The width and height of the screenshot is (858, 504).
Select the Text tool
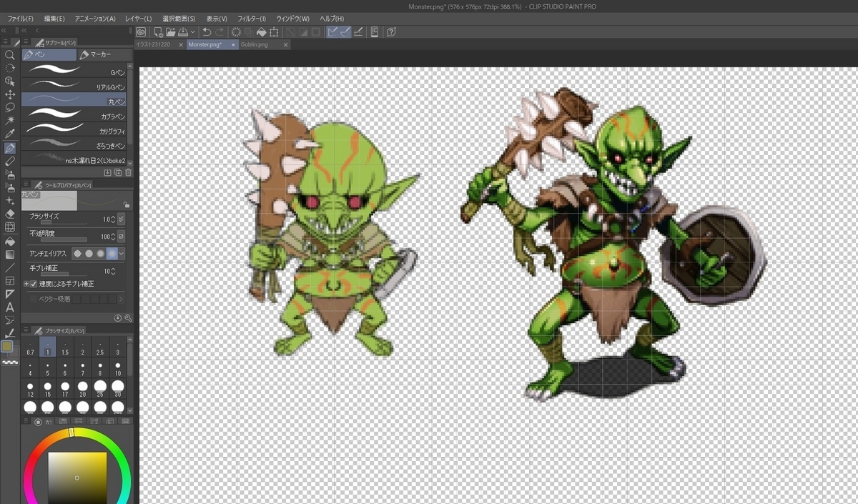pyautogui.click(x=10, y=307)
